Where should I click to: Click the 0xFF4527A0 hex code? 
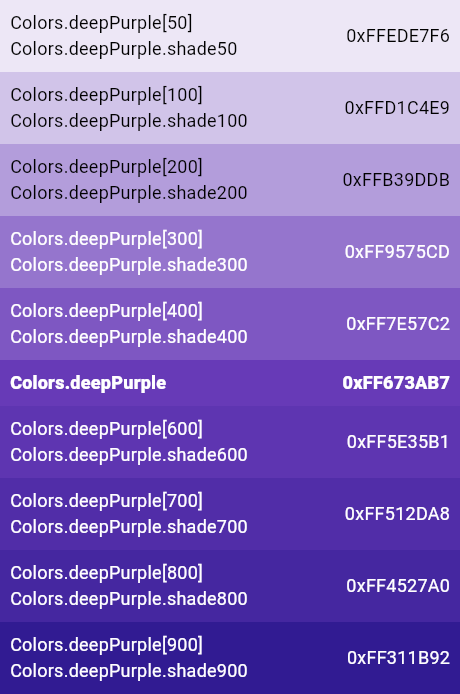398,586
